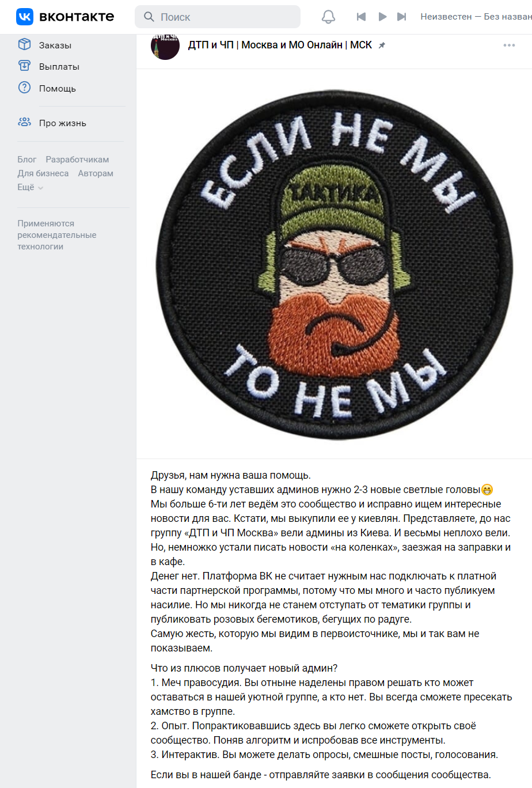
Task: Open the post three-dots menu
Action: click(x=509, y=45)
